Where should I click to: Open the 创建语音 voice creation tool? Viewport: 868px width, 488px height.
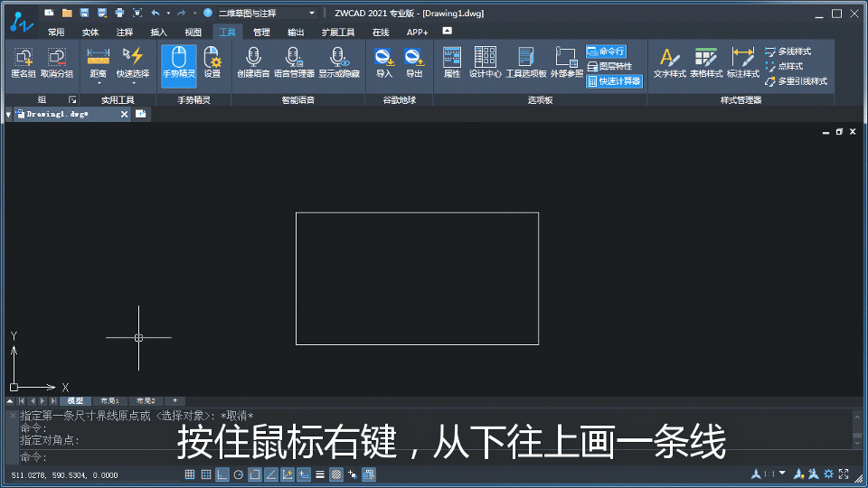[x=253, y=61]
